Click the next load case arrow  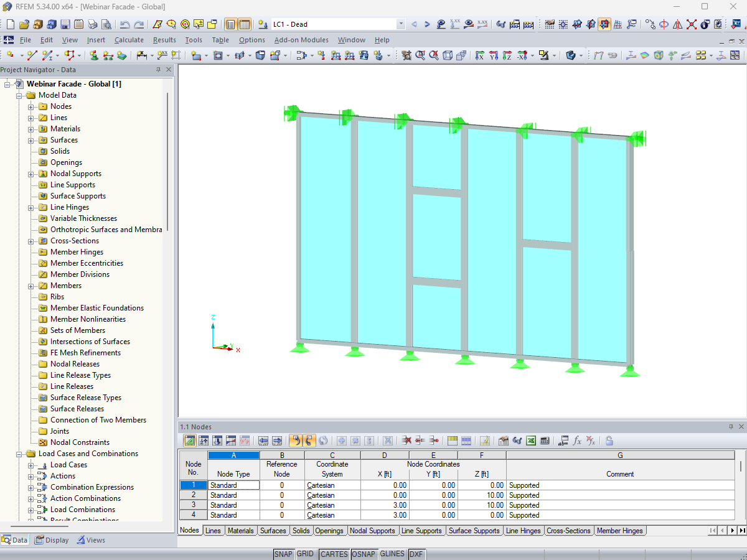pos(427,24)
